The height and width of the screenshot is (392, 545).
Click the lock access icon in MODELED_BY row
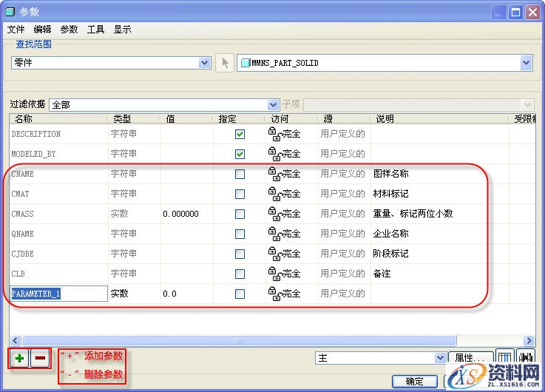(274, 154)
